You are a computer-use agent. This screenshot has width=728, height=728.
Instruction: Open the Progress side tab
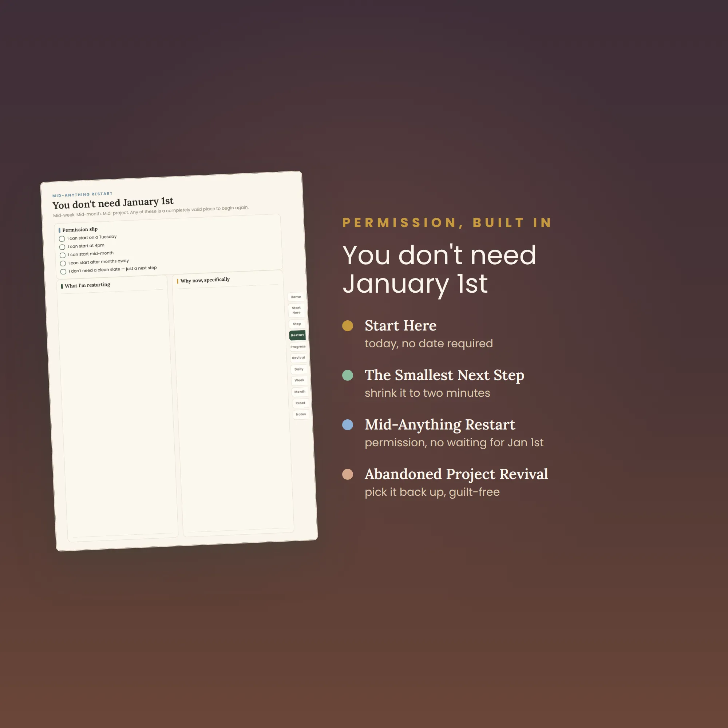coord(298,347)
